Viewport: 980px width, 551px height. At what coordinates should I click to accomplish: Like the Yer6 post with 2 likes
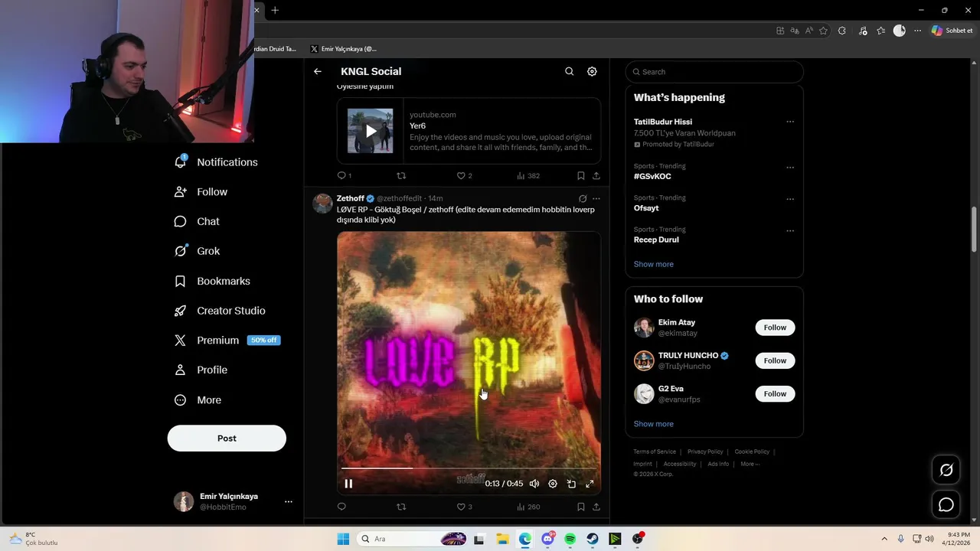click(464, 175)
